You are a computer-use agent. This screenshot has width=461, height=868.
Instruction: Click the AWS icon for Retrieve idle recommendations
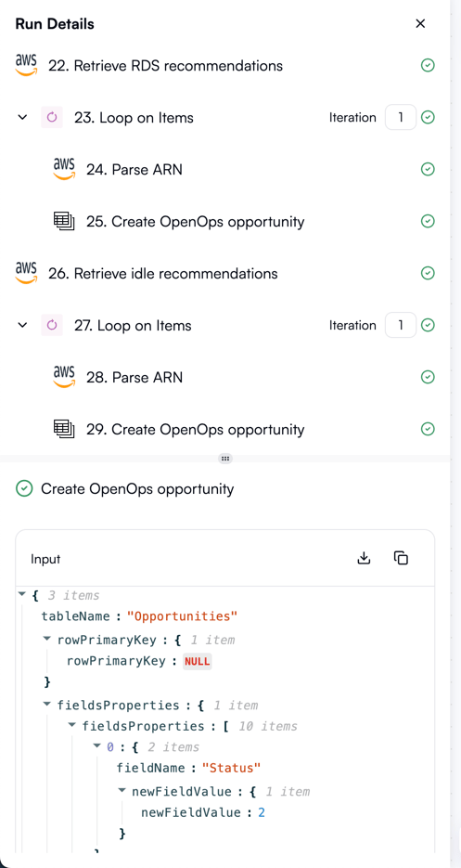click(x=26, y=274)
